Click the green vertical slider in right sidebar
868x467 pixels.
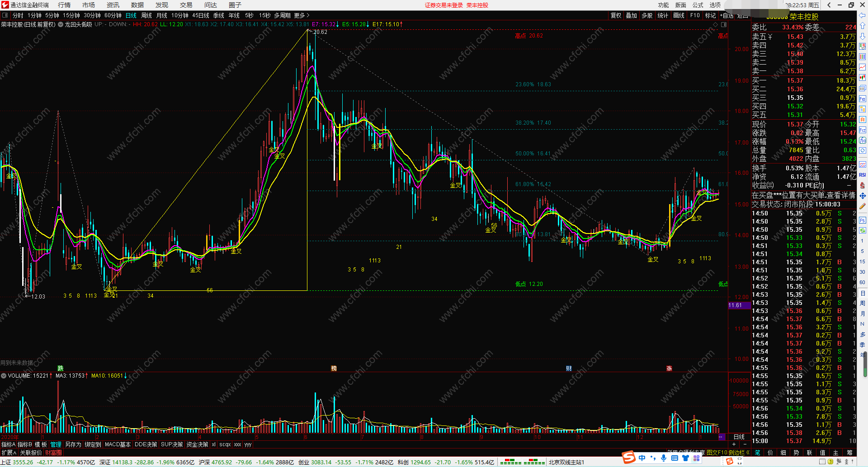(x=865, y=365)
